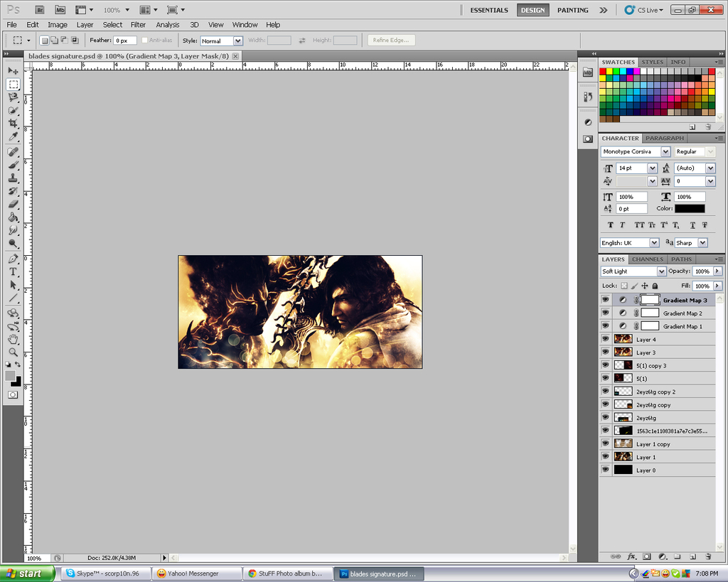Open the Style Normal dropdown in options bar

coord(237,41)
